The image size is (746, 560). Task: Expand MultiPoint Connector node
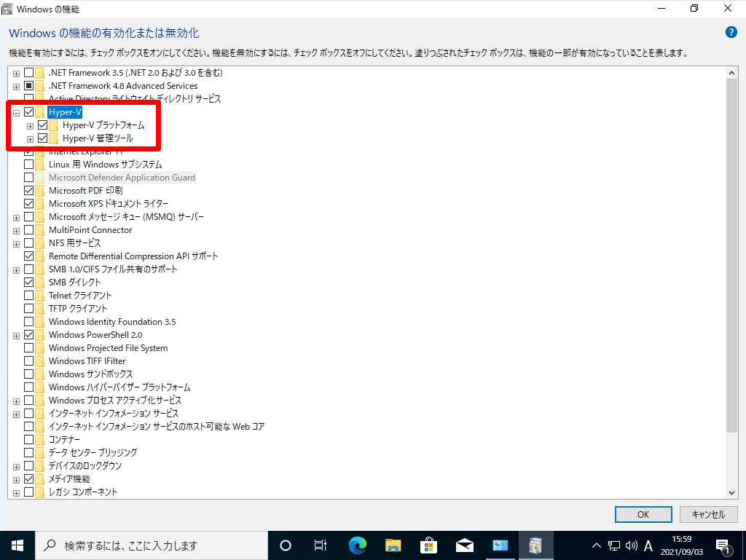click(16, 231)
